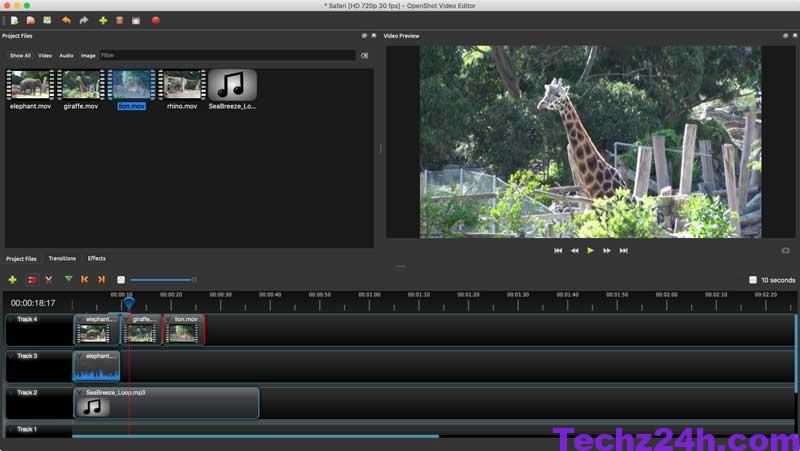Add a marker with the green triangle icon

pyautogui.click(x=68, y=279)
